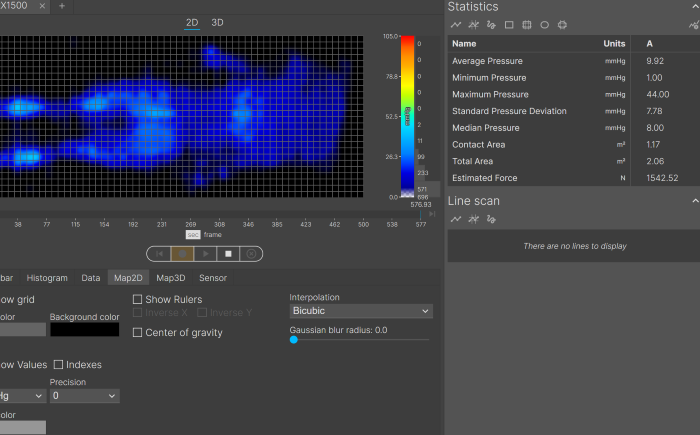Open the pressure unit dropdown beside Precision

(23, 396)
